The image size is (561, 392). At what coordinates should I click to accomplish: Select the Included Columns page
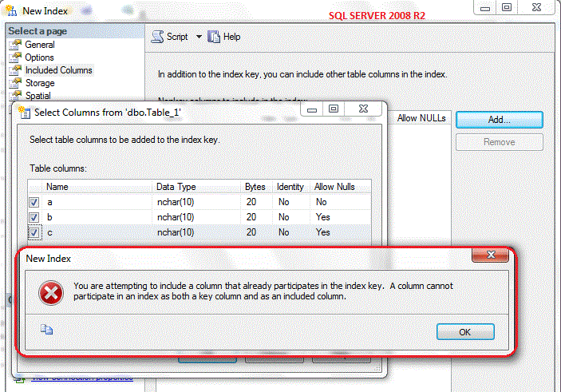pos(59,70)
